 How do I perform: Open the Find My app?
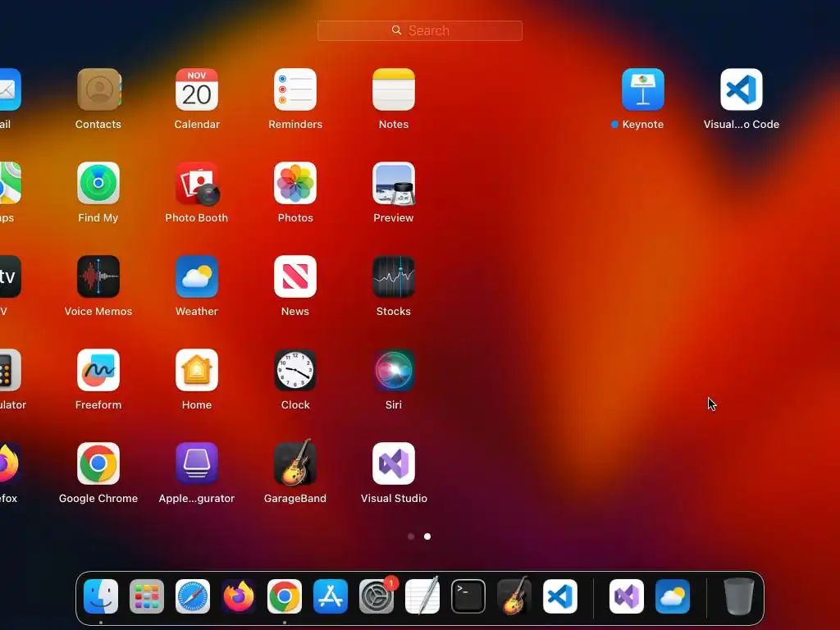click(98, 183)
